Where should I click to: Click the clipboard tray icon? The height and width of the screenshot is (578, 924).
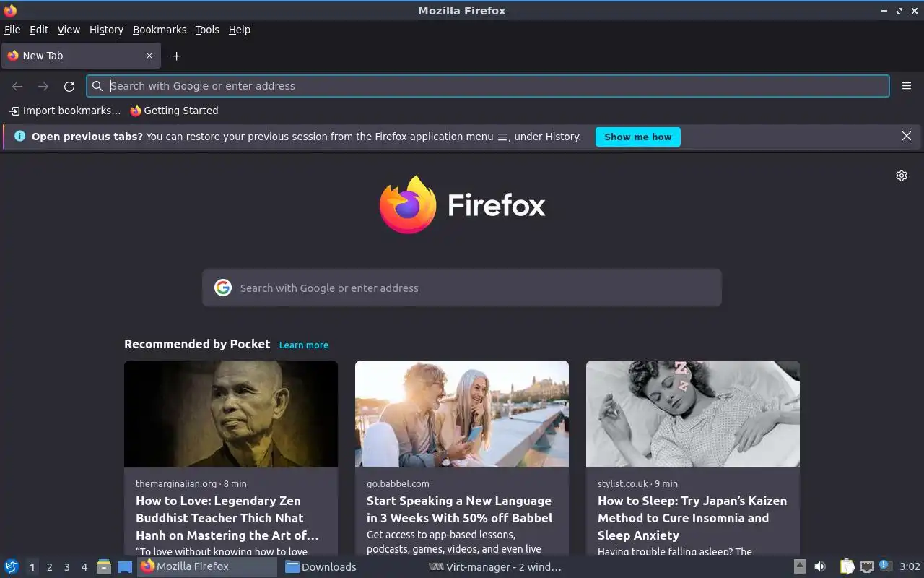coord(847,566)
